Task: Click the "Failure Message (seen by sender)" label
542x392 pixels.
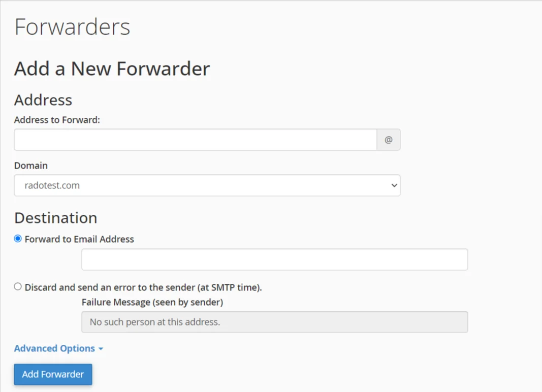Action: coord(152,302)
